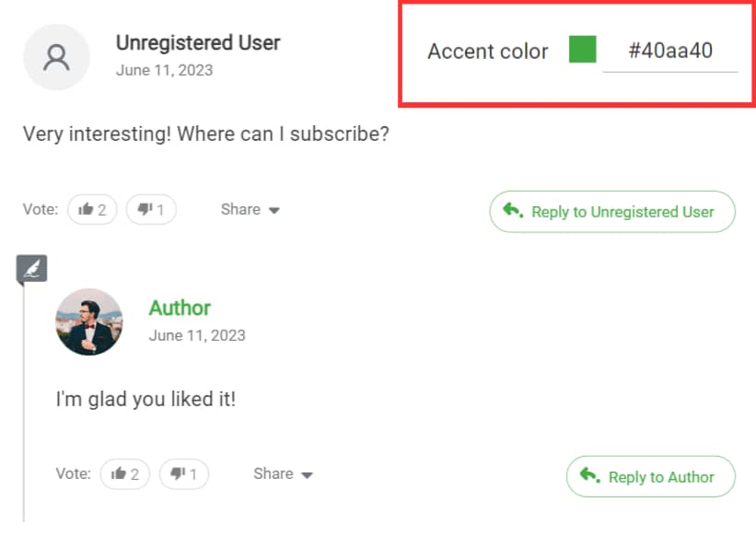Open Share dropdown under Unregistered User comment

[x=250, y=209]
